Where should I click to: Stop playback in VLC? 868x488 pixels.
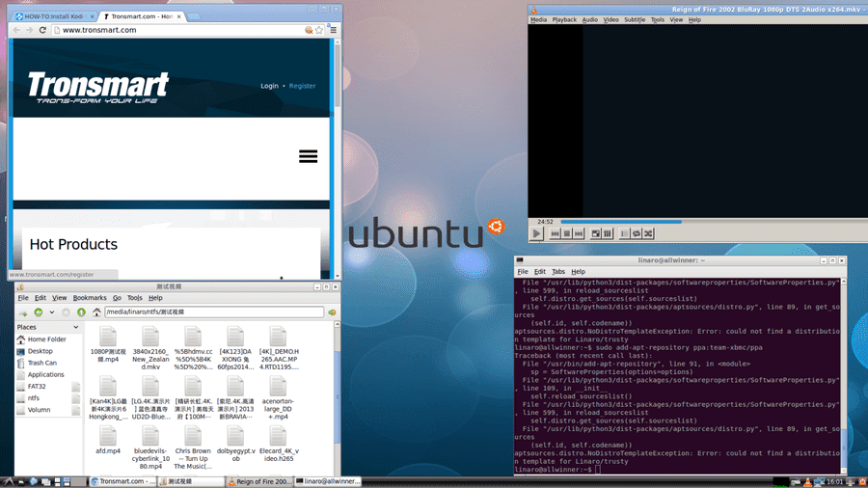click(x=567, y=234)
